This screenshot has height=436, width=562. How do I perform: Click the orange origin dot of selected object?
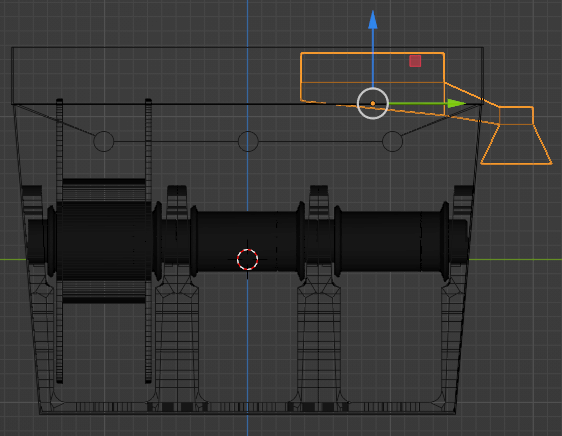[373, 103]
